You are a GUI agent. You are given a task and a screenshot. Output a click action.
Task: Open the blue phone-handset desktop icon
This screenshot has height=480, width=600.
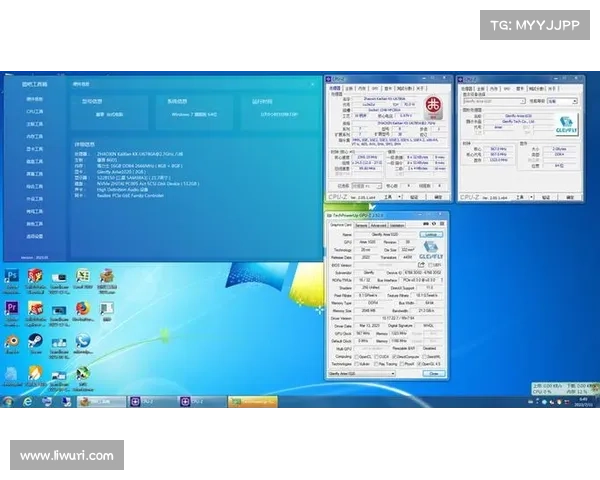coord(83,341)
